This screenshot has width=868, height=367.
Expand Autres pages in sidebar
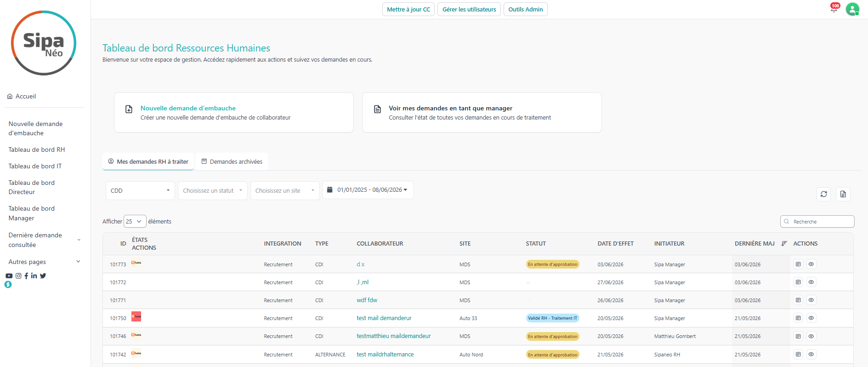[44, 262]
